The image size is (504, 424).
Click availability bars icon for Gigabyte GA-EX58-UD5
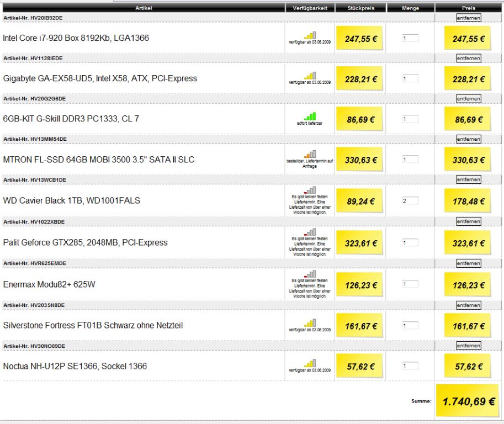310,76
